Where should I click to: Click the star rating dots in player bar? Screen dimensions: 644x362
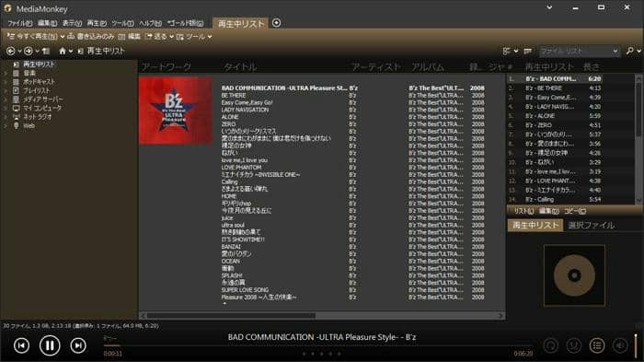coord(322,354)
